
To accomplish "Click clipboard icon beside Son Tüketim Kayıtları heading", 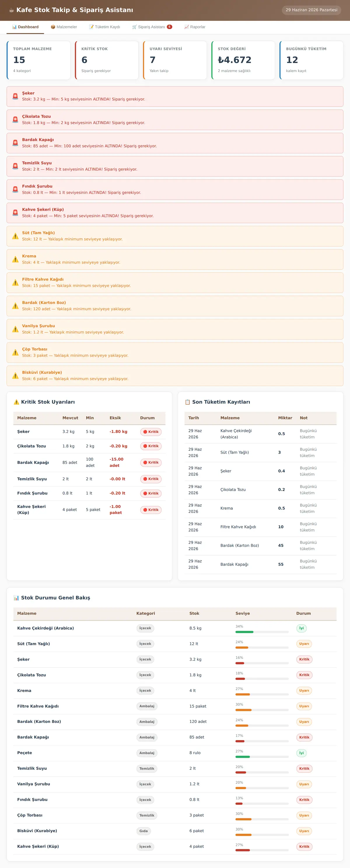I will [188, 402].
